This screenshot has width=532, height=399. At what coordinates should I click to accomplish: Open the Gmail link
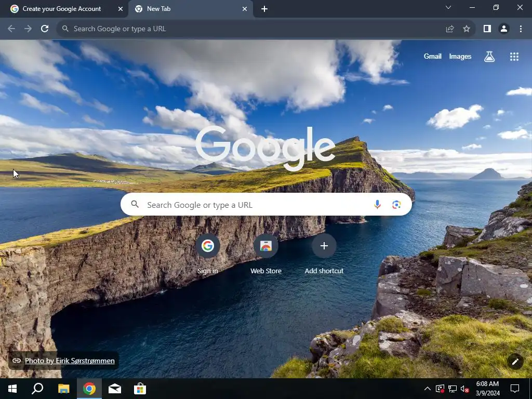click(432, 57)
